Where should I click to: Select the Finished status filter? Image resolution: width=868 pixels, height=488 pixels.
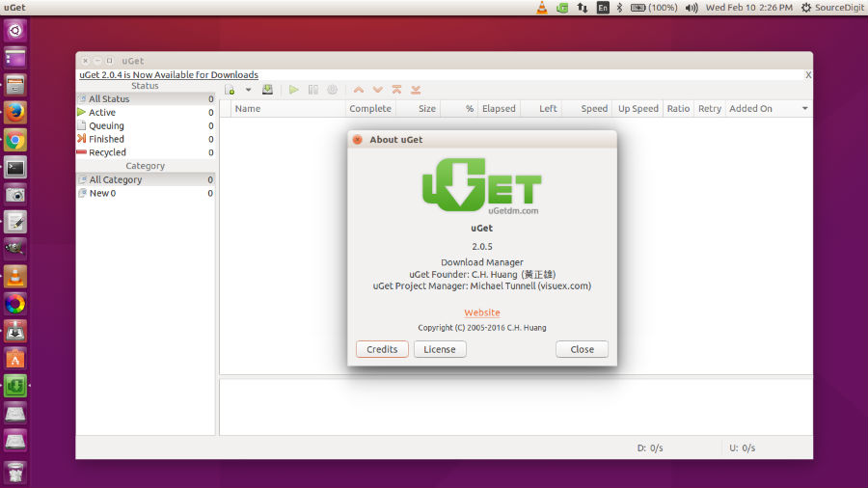(106, 139)
